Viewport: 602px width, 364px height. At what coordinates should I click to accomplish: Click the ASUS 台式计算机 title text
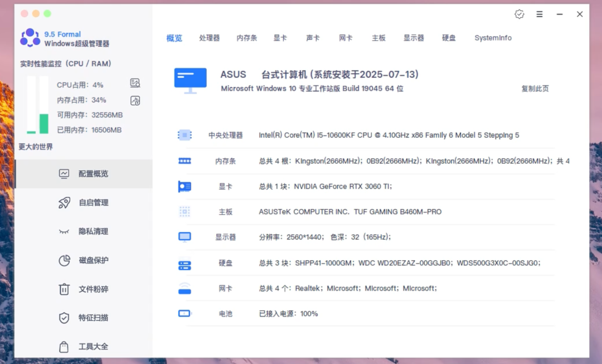coord(319,75)
